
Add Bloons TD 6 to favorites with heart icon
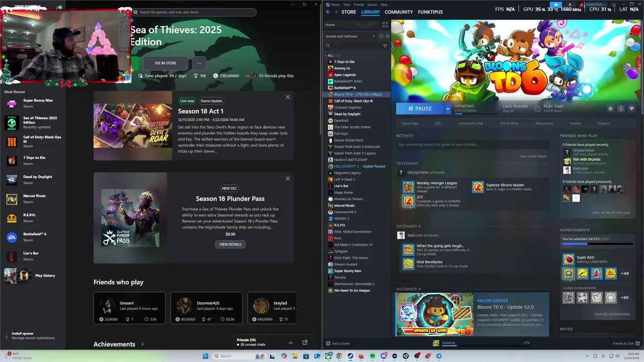631,109
